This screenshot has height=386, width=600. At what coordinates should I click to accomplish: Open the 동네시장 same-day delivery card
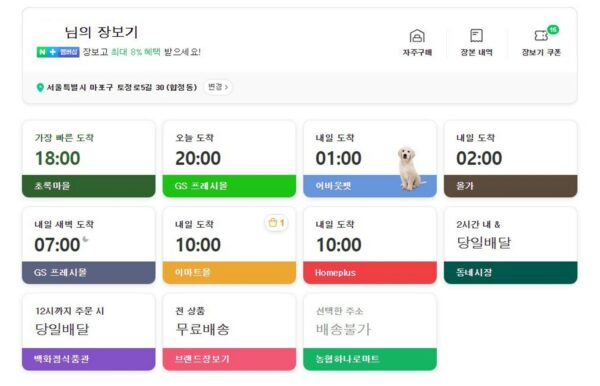(510, 246)
